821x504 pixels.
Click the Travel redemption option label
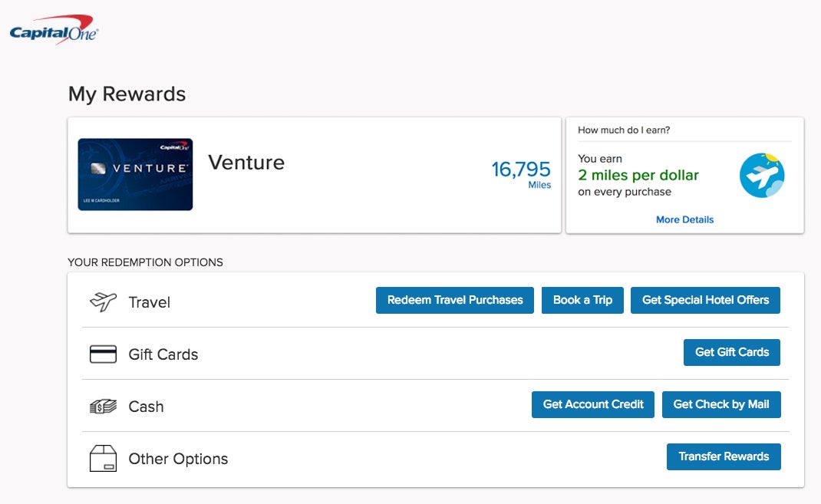(x=149, y=302)
